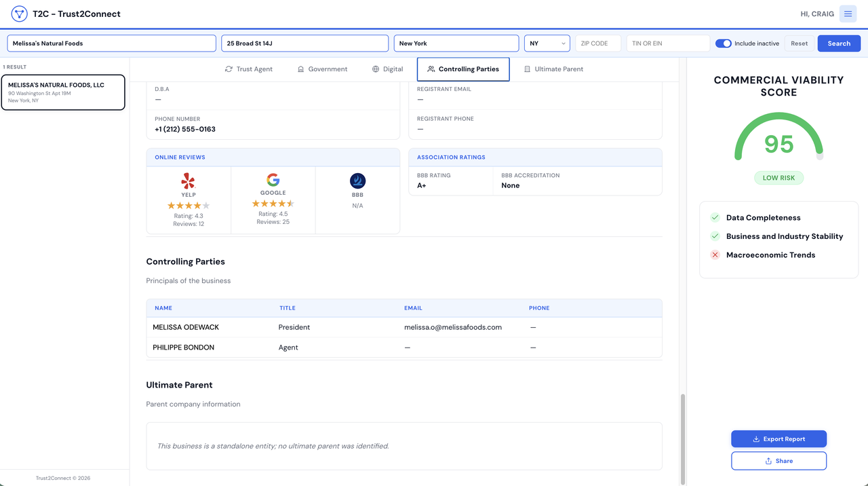Click the Export Report button

[778, 439]
